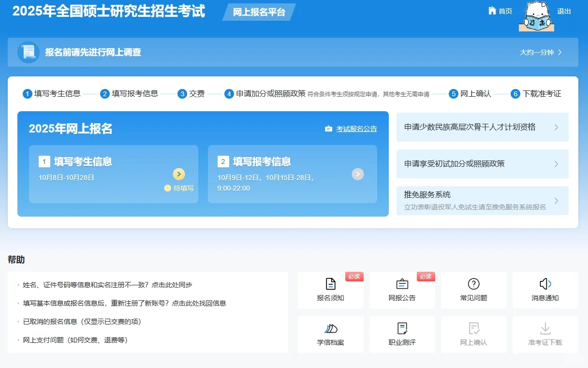Image resolution: width=588 pixels, height=368 pixels.
Task: Access the 学信档案 archive
Action: (x=331, y=335)
